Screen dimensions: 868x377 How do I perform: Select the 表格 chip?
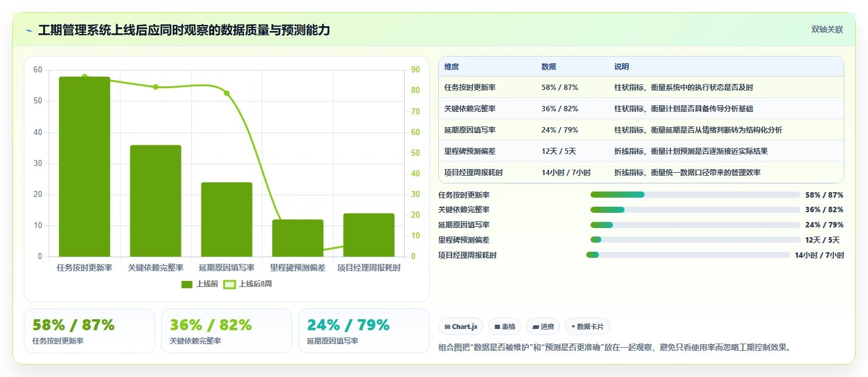click(x=505, y=327)
